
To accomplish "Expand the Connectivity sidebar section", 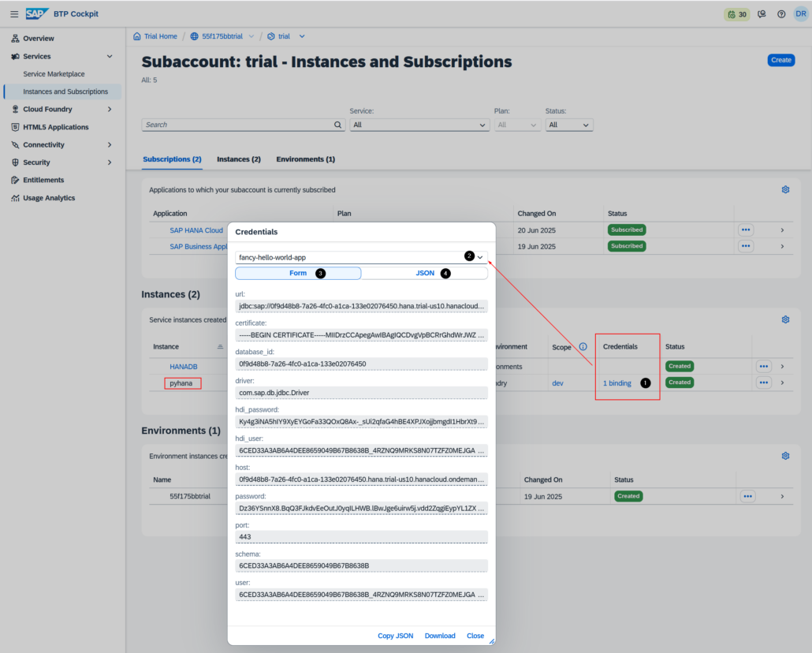I will (x=110, y=145).
